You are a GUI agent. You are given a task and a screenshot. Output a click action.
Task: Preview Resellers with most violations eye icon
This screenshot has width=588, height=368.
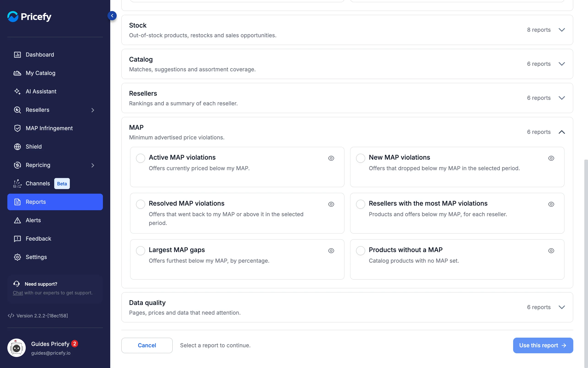pyautogui.click(x=551, y=204)
